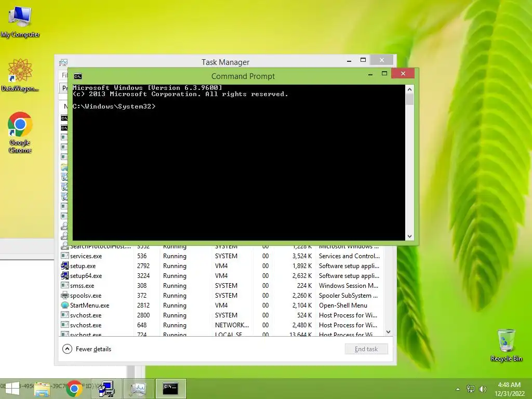Open File Explorer from the taskbar
This screenshot has width=532, height=399.
[42, 389]
